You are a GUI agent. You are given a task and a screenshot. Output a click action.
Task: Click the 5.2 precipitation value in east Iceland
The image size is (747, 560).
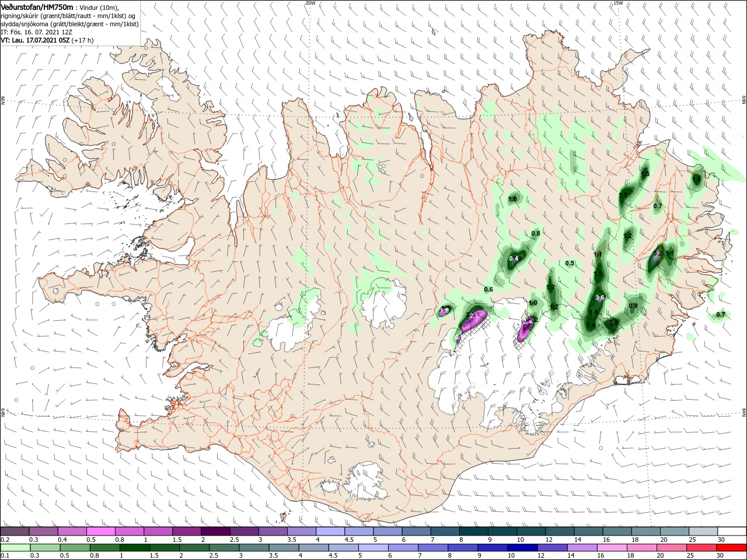tap(657, 253)
